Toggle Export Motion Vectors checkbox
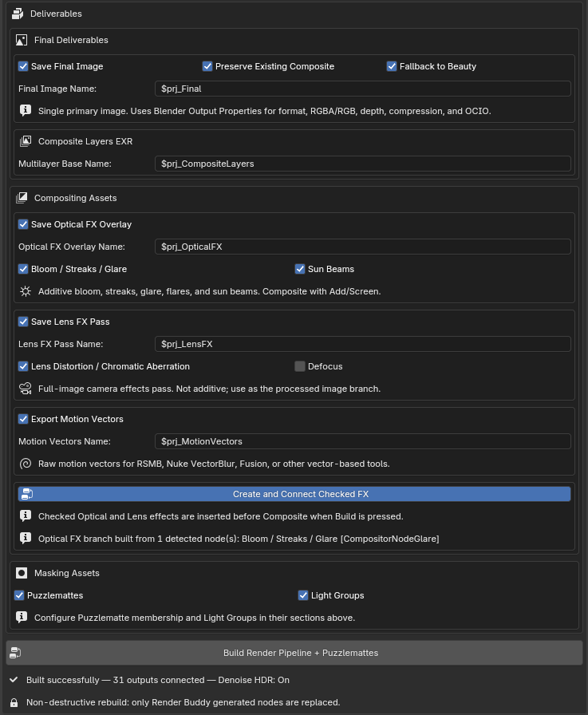 click(23, 419)
